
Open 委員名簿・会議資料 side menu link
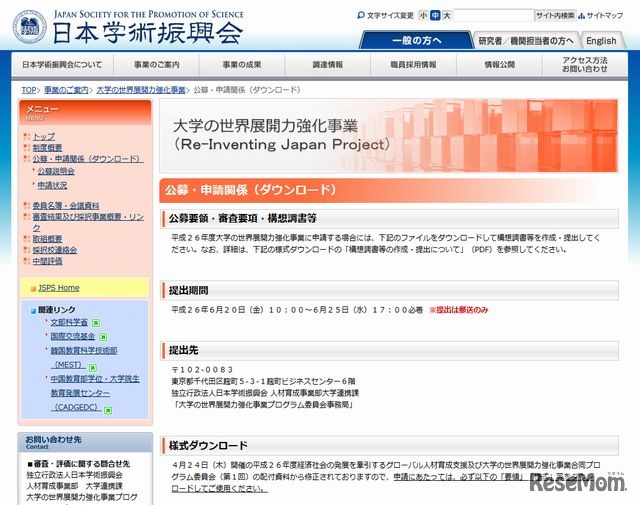click(66, 206)
